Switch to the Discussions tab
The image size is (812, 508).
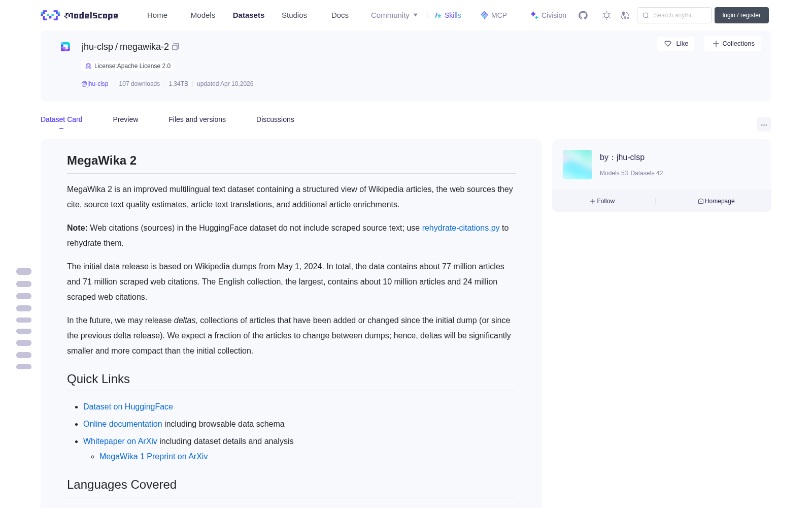click(275, 119)
